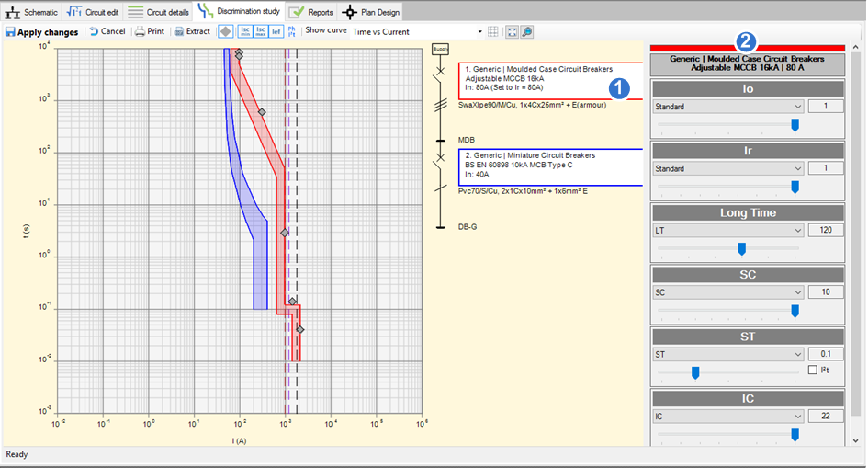Click the Supply symbol in the diagram
The height and width of the screenshot is (468, 868).
(440, 50)
